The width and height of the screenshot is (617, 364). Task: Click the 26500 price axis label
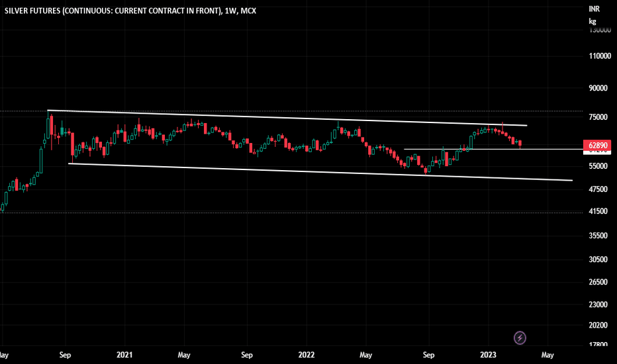598,282
